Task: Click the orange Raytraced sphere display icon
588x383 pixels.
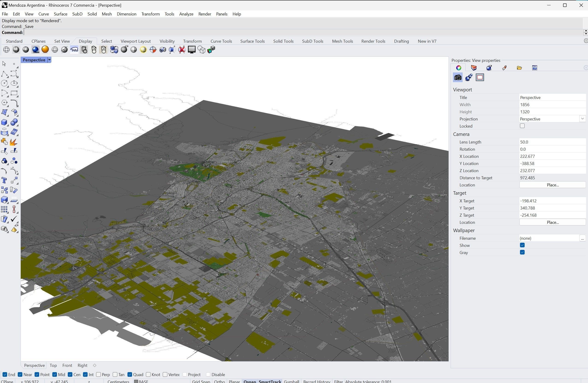Action: 45,50
